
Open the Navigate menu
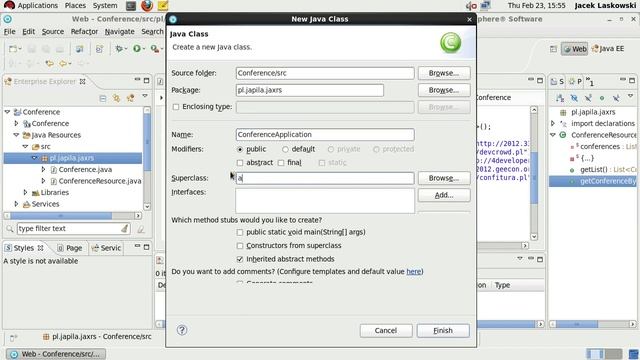120,31
